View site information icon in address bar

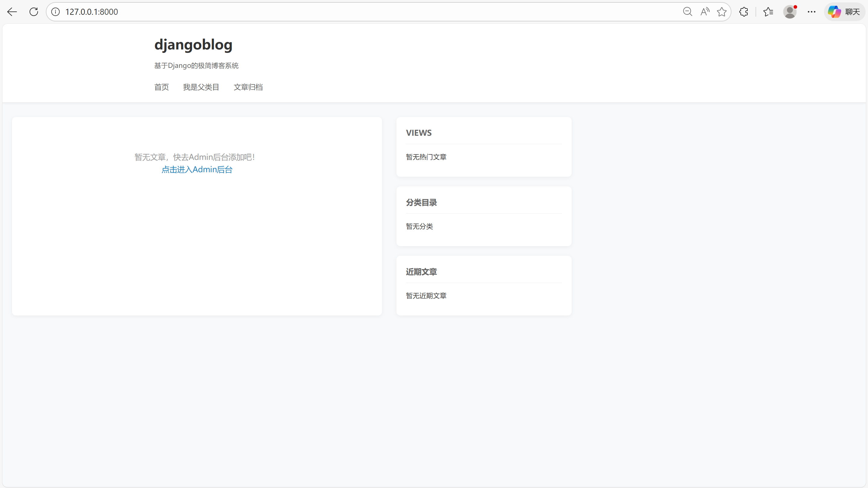pyautogui.click(x=55, y=12)
